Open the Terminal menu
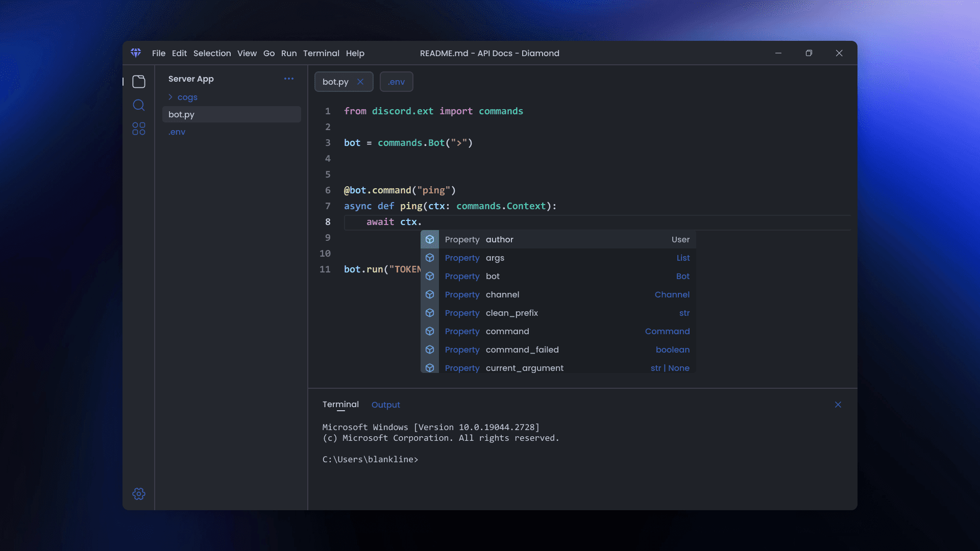 point(321,53)
